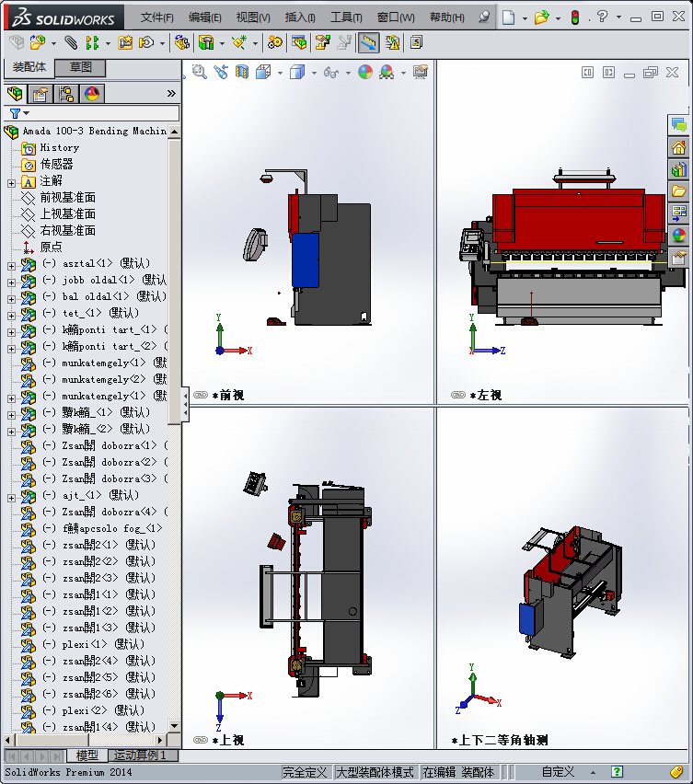Open the Move Component dropdown arrow
The image size is (693, 784).
162,43
